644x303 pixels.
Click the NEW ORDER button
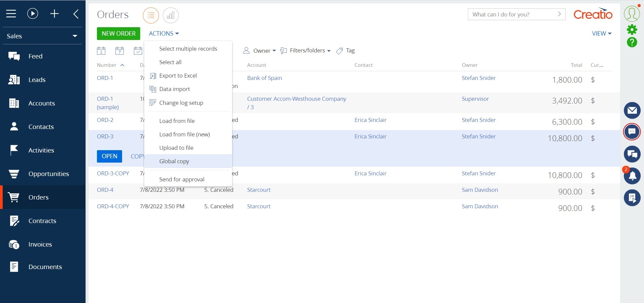[x=118, y=34]
